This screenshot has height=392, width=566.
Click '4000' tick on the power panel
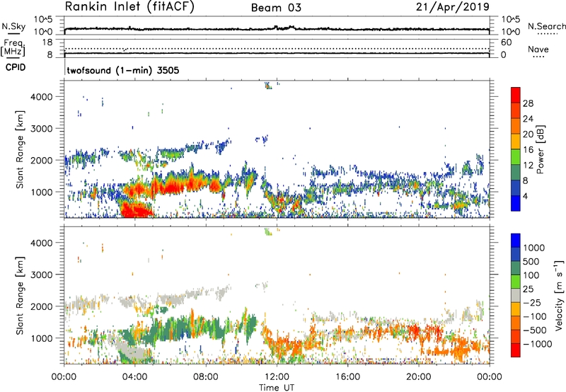pyautogui.click(x=42, y=97)
